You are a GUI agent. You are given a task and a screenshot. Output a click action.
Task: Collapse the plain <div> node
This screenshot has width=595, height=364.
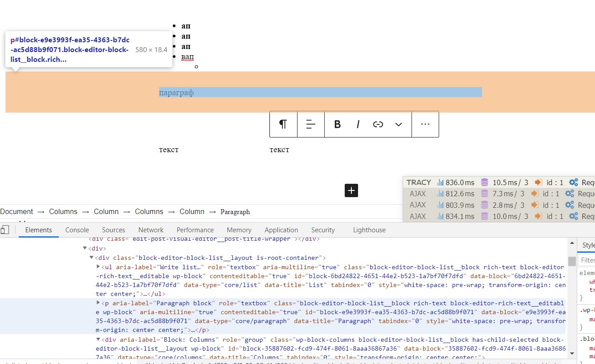tap(85, 248)
